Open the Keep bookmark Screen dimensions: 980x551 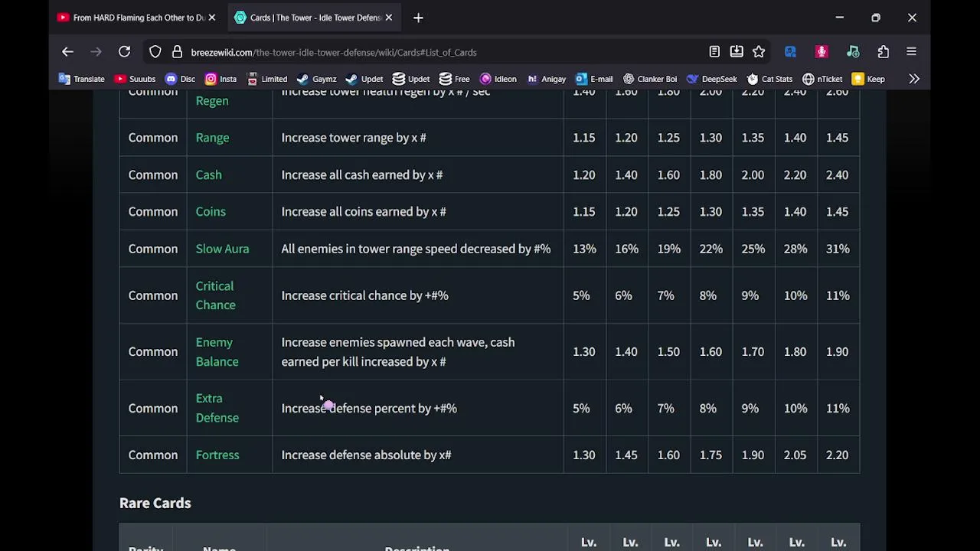(869, 79)
